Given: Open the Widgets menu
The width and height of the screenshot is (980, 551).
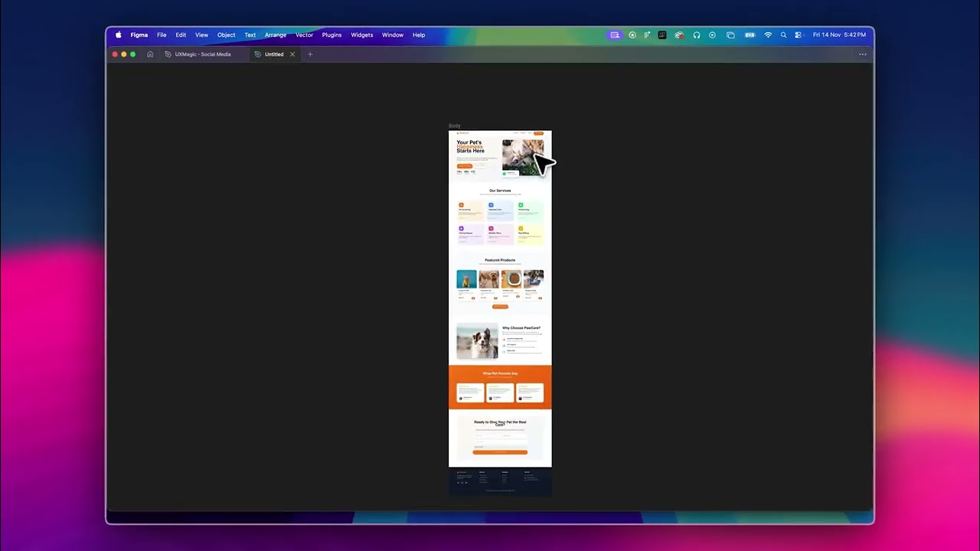Looking at the screenshot, I should tap(362, 35).
